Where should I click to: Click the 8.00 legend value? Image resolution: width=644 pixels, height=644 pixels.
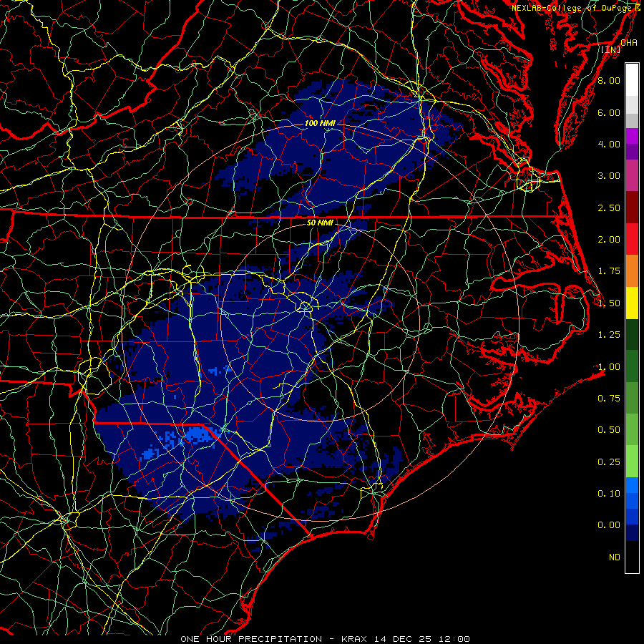click(609, 80)
